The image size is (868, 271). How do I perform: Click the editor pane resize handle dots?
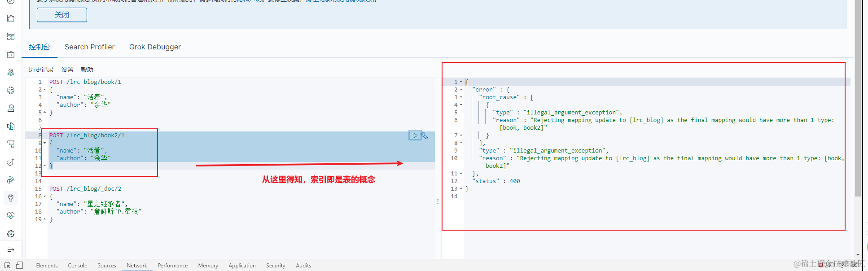pos(438,201)
